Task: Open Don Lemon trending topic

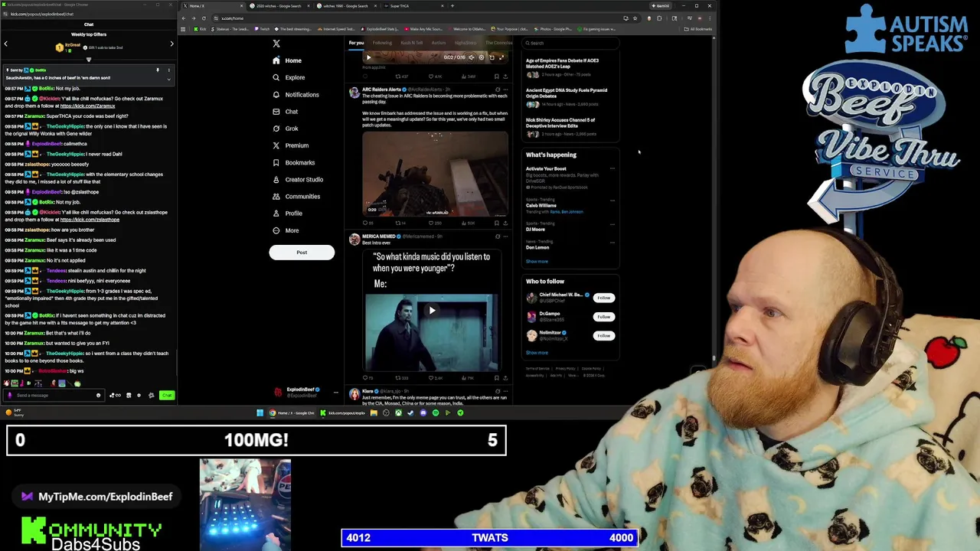Action: [537, 248]
